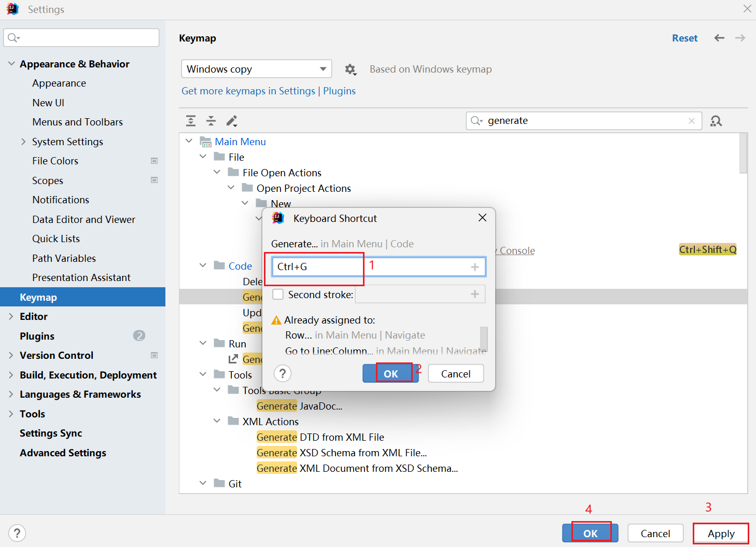Open Path Variables settings

64,258
